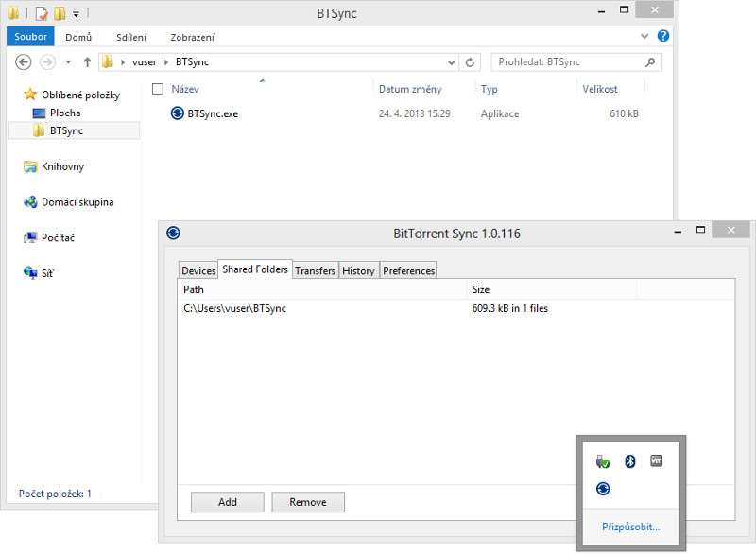Click the Bluetooth tray icon
Viewport: 756px width, 555px height.
[x=629, y=461]
